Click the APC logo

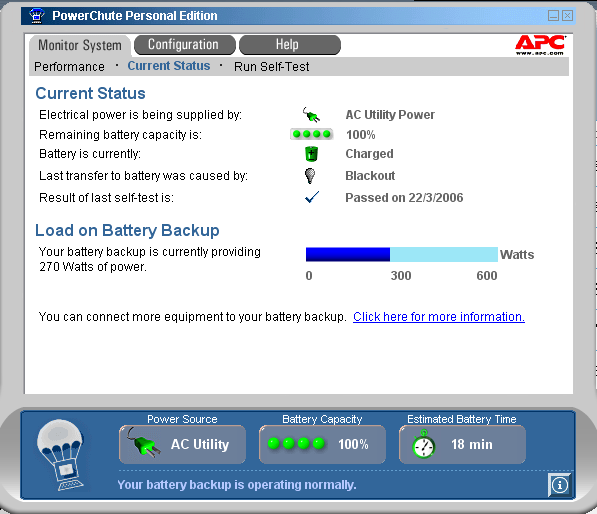540,45
